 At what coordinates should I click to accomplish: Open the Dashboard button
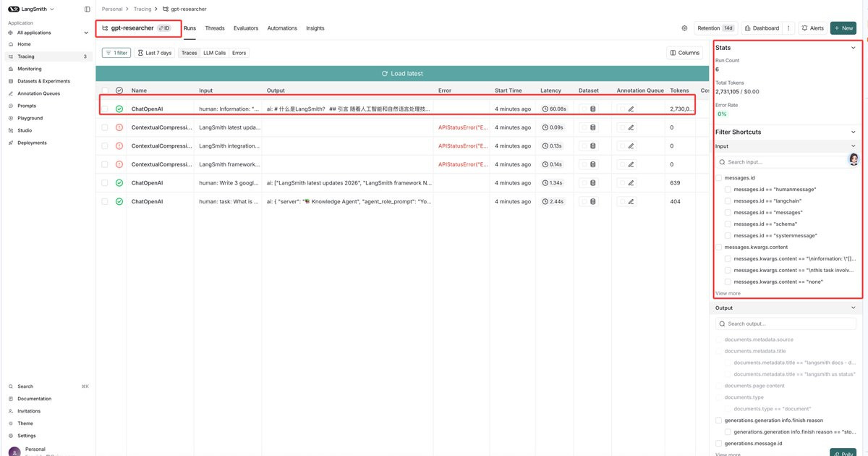point(762,28)
